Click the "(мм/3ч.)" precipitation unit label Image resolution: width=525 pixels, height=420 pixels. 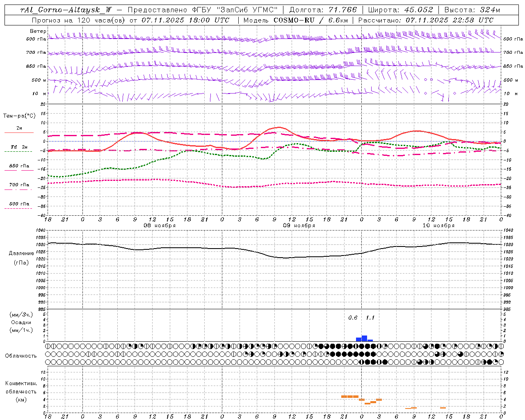[21, 315]
